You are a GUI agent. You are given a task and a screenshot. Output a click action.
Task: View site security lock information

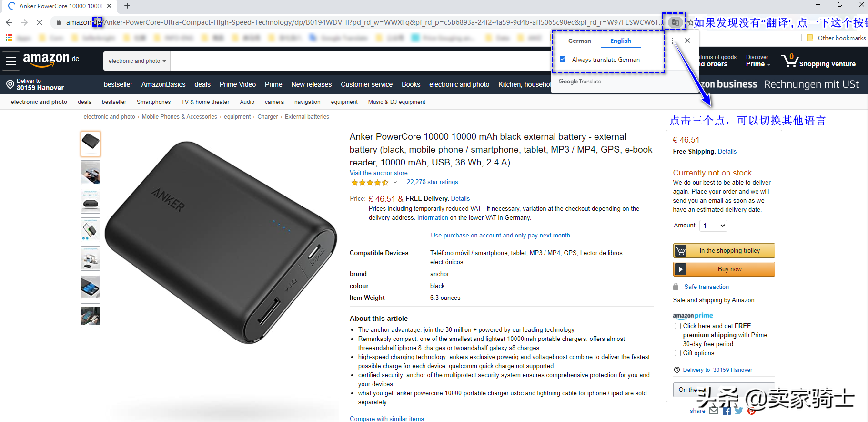(x=59, y=22)
